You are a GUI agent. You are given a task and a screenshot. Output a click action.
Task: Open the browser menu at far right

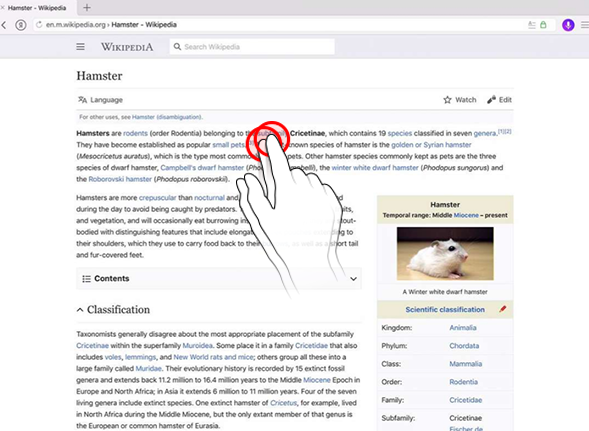tap(585, 25)
